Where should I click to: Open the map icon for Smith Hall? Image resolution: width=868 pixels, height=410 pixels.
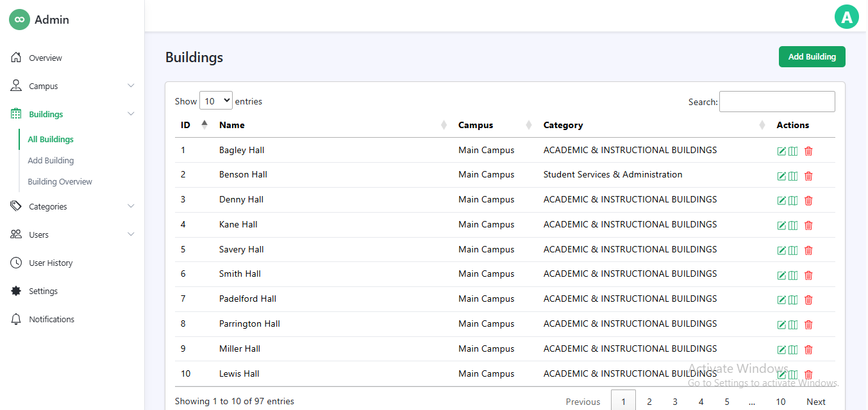coord(793,275)
